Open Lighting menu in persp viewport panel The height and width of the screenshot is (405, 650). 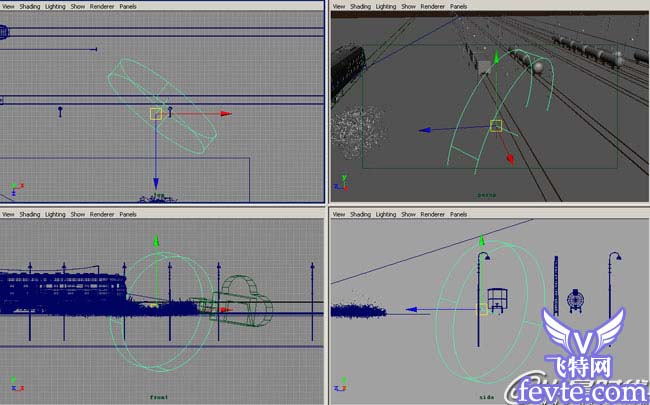(x=386, y=6)
